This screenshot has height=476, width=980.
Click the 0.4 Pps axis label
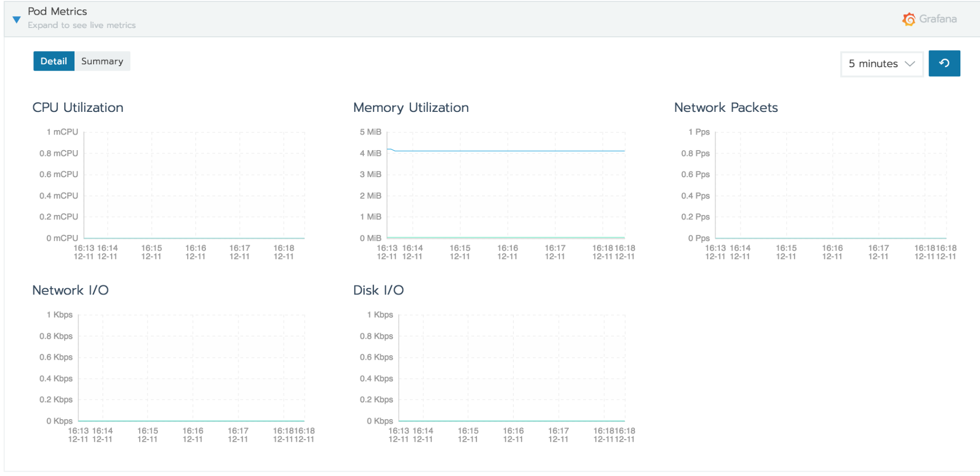coord(696,195)
